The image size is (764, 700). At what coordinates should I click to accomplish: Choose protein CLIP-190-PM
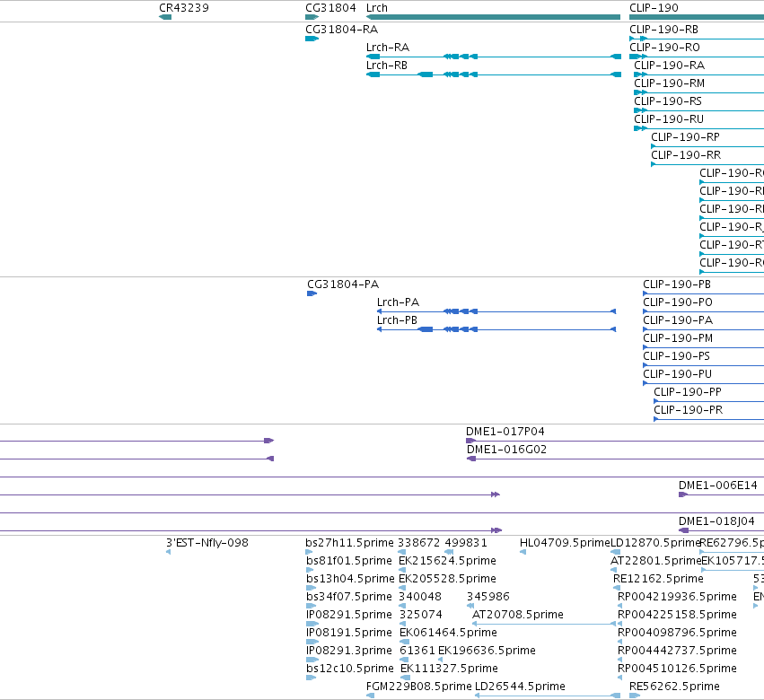click(678, 338)
